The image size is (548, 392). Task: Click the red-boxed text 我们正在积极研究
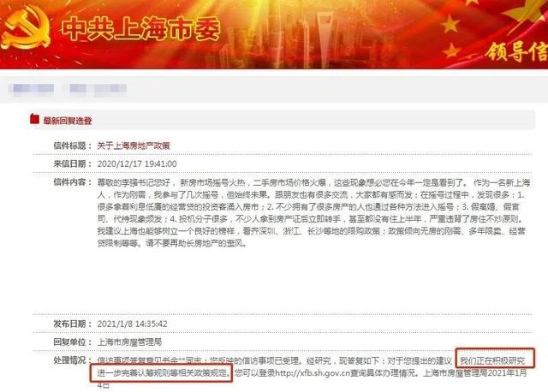(492, 360)
